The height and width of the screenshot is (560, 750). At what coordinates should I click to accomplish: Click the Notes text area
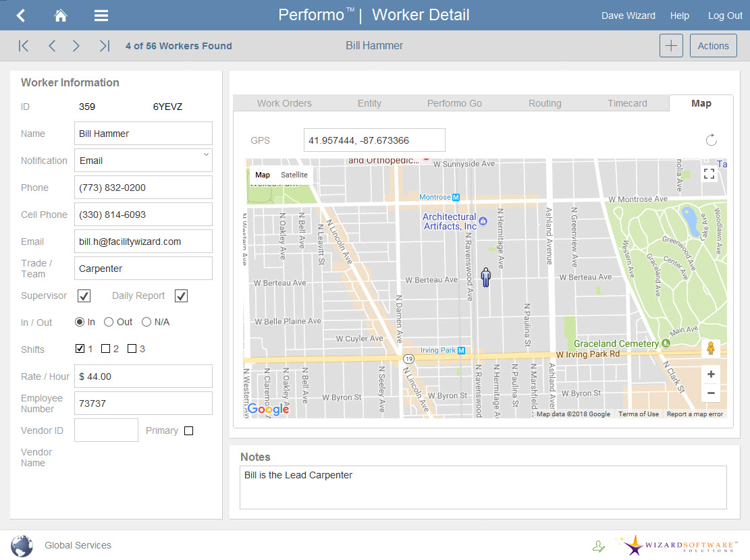point(483,487)
